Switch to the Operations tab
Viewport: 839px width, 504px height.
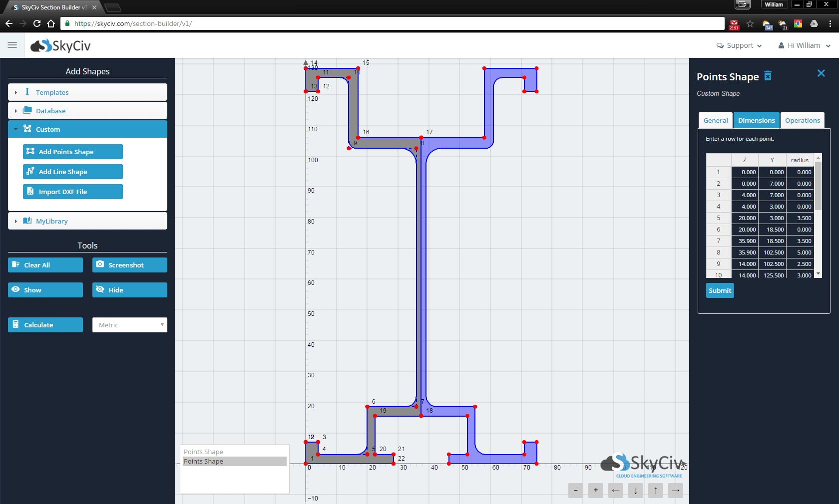802,120
